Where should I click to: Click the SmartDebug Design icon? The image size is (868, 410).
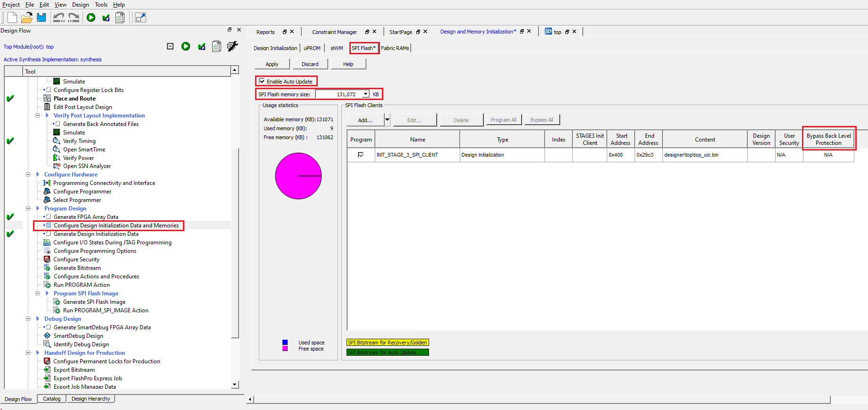tap(47, 335)
